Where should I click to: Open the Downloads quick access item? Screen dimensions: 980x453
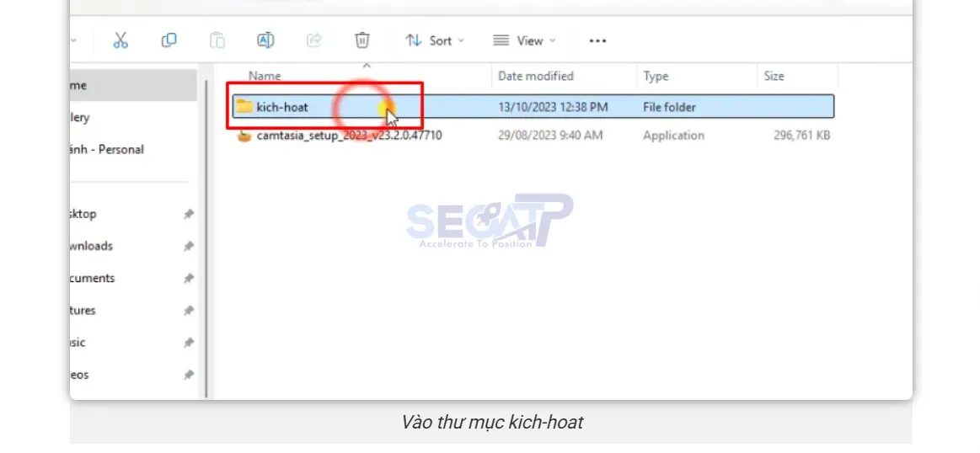pos(91,246)
